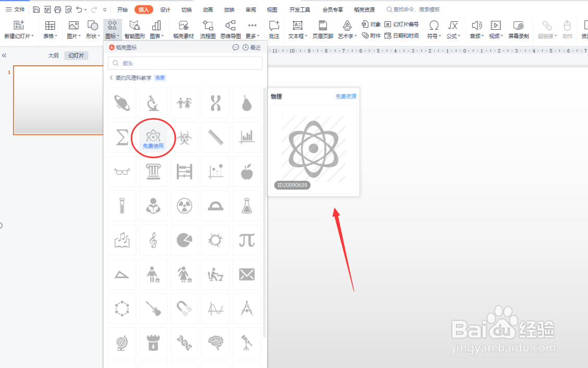Click 智能图形 smart graphics button
This screenshot has width=588, height=368.
click(135, 30)
